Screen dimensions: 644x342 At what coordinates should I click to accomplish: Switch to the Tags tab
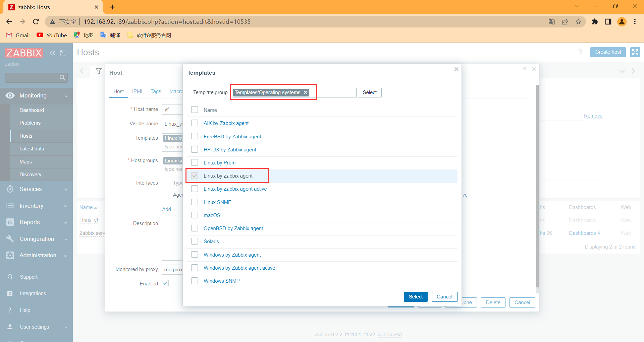(156, 91)
